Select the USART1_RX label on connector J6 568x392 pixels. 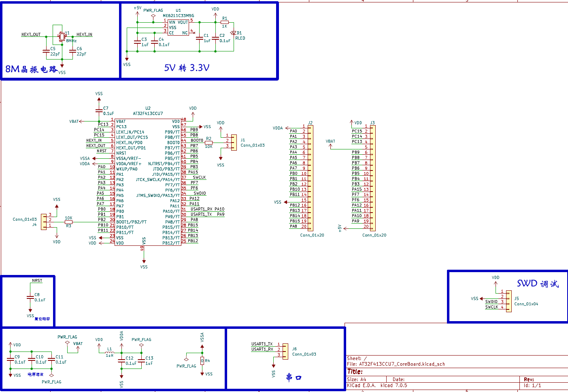point(262,349)
